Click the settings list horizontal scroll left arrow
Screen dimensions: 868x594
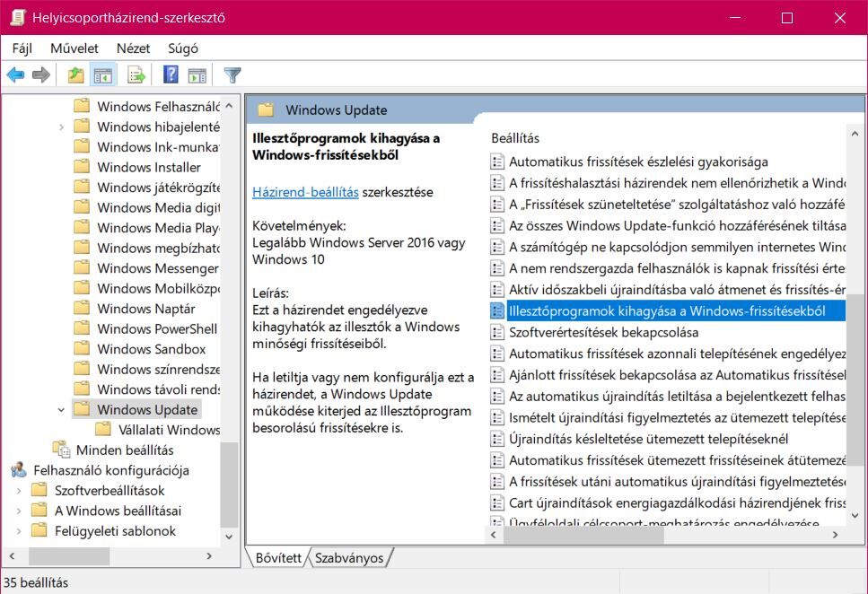(x=494, y=535)
